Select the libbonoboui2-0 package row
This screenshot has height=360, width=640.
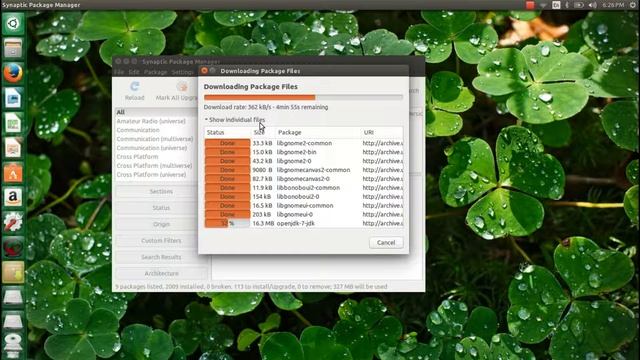point(304,197)
